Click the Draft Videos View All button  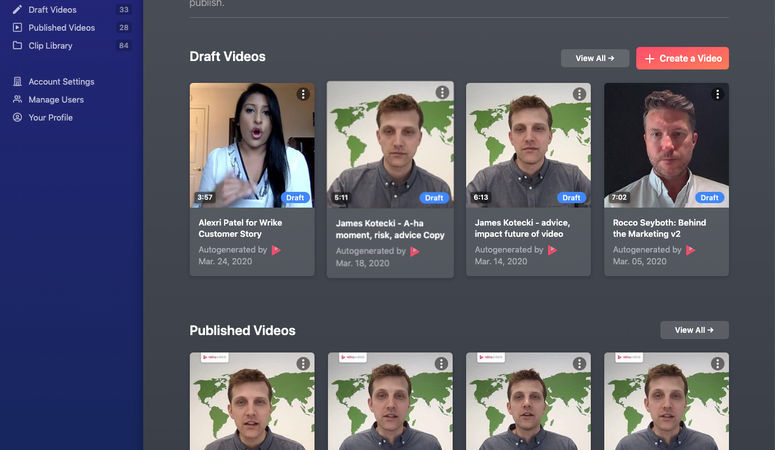(x=595, y=58)
